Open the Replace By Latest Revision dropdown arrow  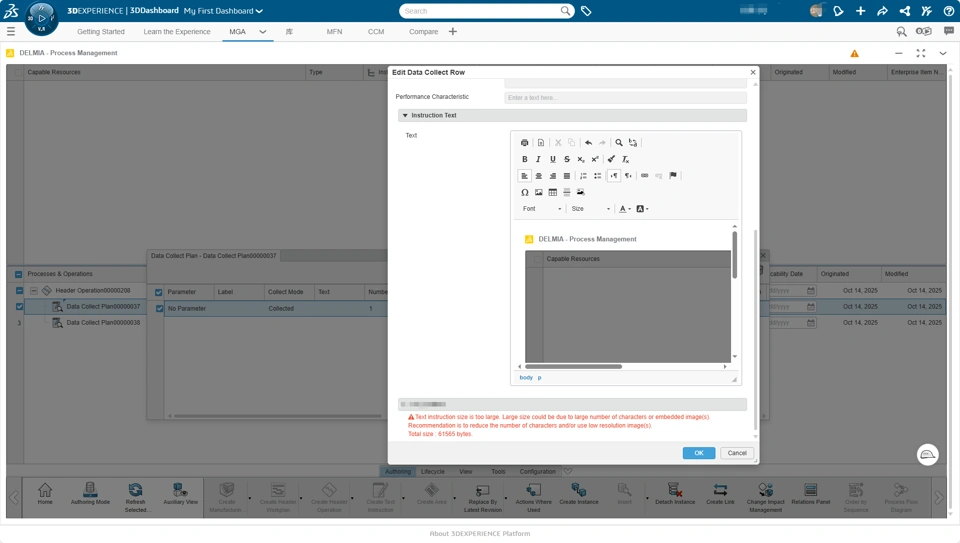tap(505, 497)
